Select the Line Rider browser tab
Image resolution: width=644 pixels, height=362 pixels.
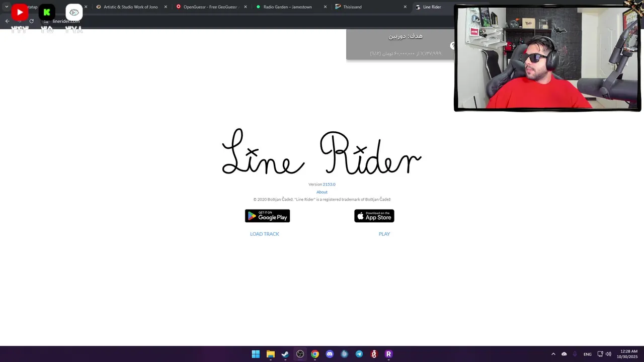(432, 7)
